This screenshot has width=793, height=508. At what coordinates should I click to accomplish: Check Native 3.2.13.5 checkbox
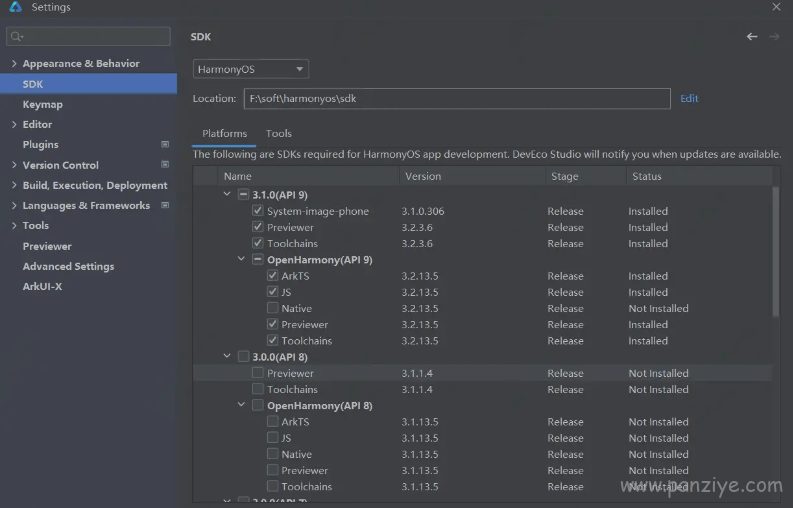point(273,308)
